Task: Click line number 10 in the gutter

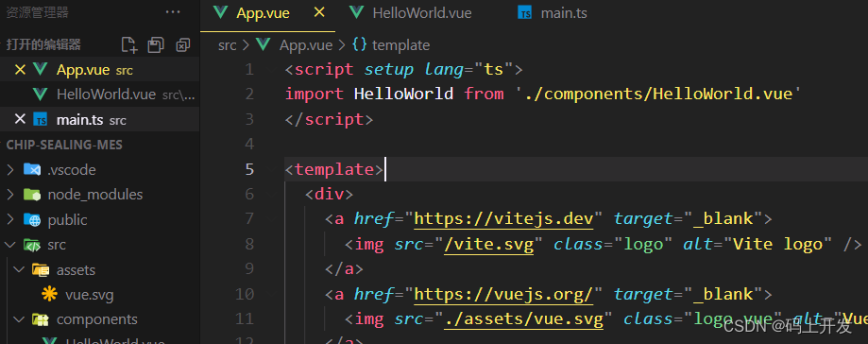Action: [x=244, y=293]
